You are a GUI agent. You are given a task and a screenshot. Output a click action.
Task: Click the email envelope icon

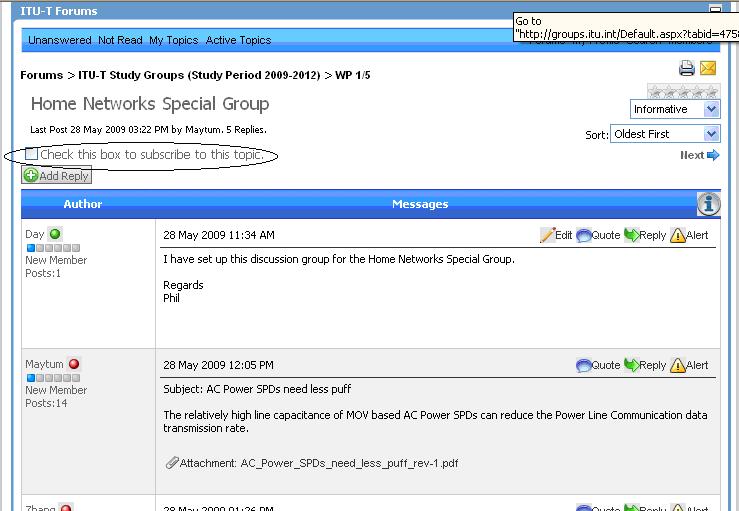(x=708, y=68)
